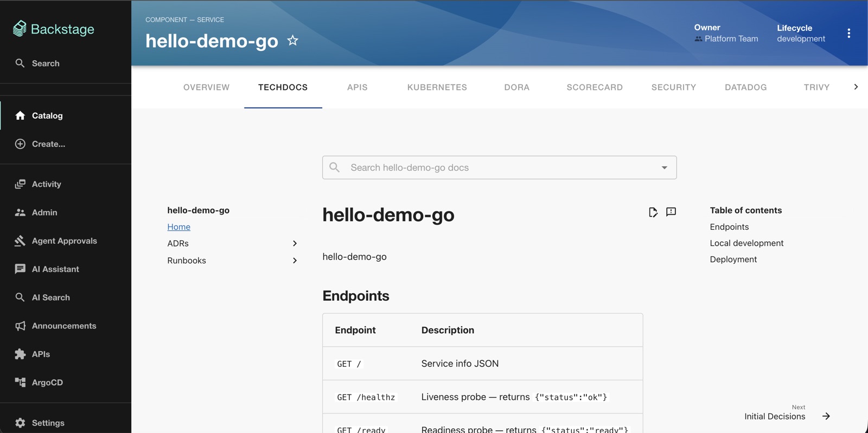
Task: Open the Trivy tab
Action: pos(816,87)
